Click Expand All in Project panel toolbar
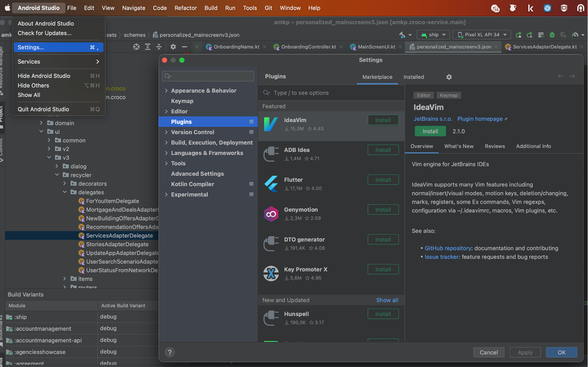 (148, 47)
